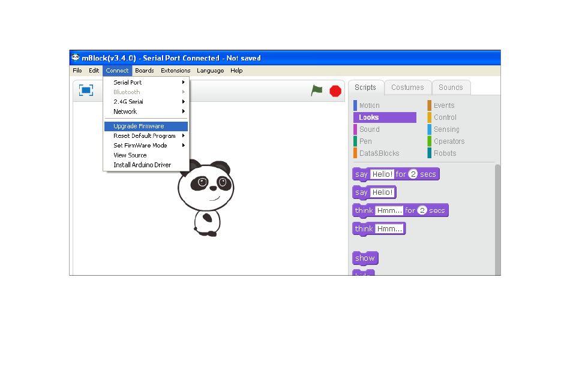The image size is (570, 392).
Task: Select the Motion block category
Action: (x=385, y=105)
